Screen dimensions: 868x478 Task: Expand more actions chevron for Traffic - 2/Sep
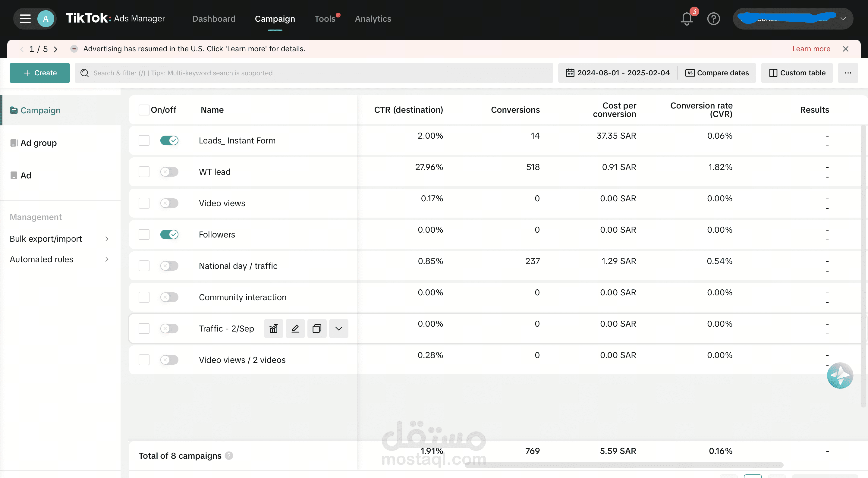point(339,329)
